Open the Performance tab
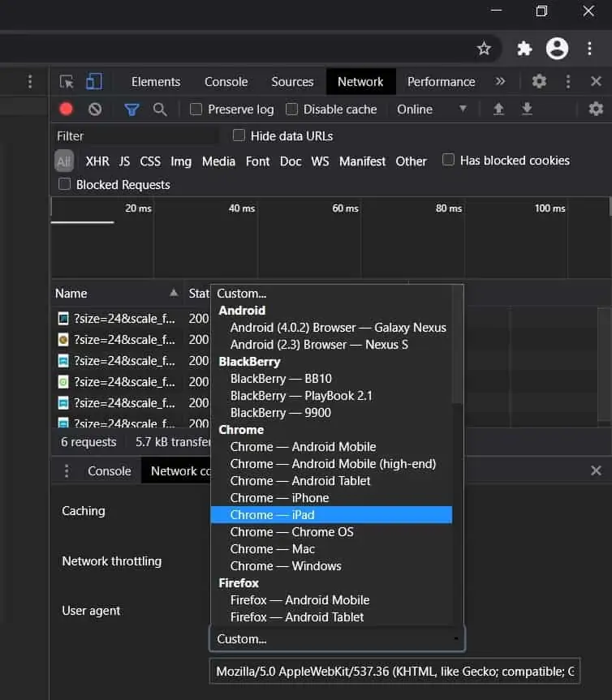 [441, 82]
